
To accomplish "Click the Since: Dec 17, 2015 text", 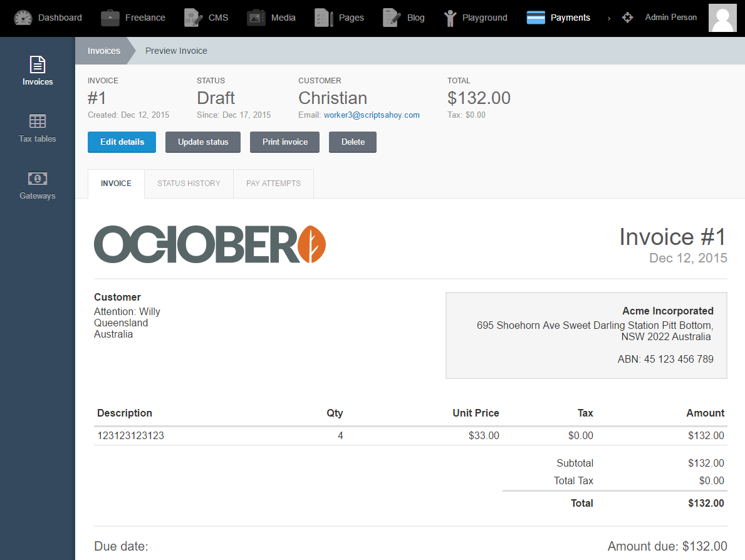I will tap(234, 115).
